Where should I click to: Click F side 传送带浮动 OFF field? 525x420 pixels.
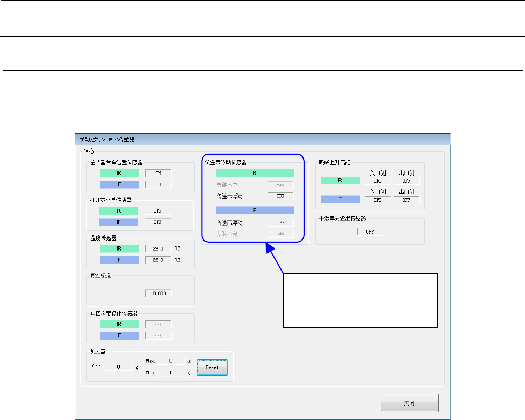(x=280, y=222)
